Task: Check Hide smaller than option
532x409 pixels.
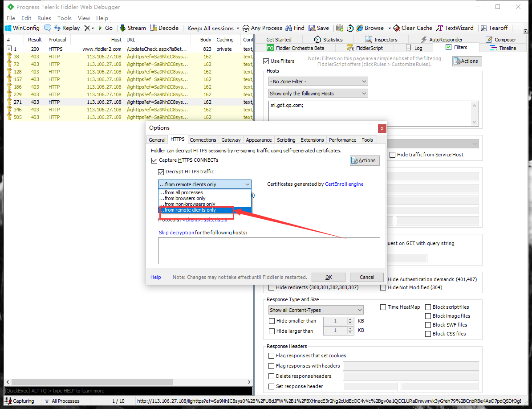Action: pyautogui.click(x=272, y=321)
